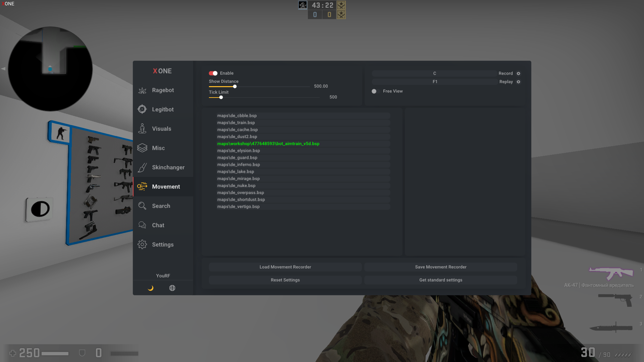Click the Visuals figure icon
The image size is (644, 362).
pos(142,129)
